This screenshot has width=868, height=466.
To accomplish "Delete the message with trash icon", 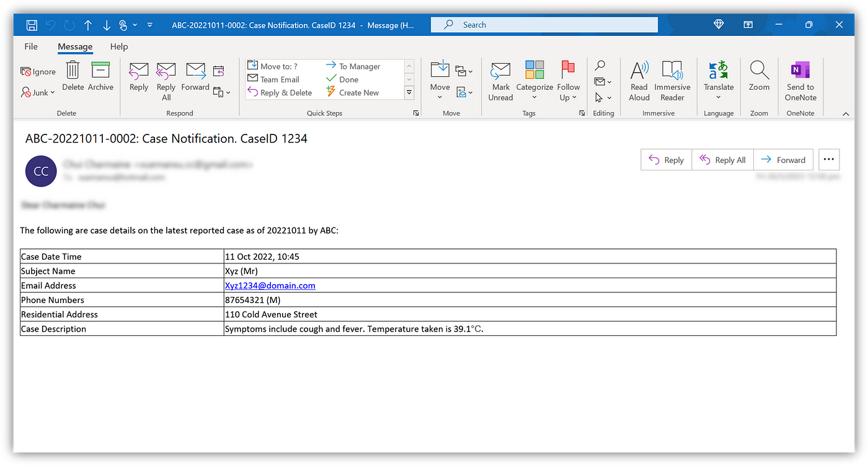I will tap(73, 76).
